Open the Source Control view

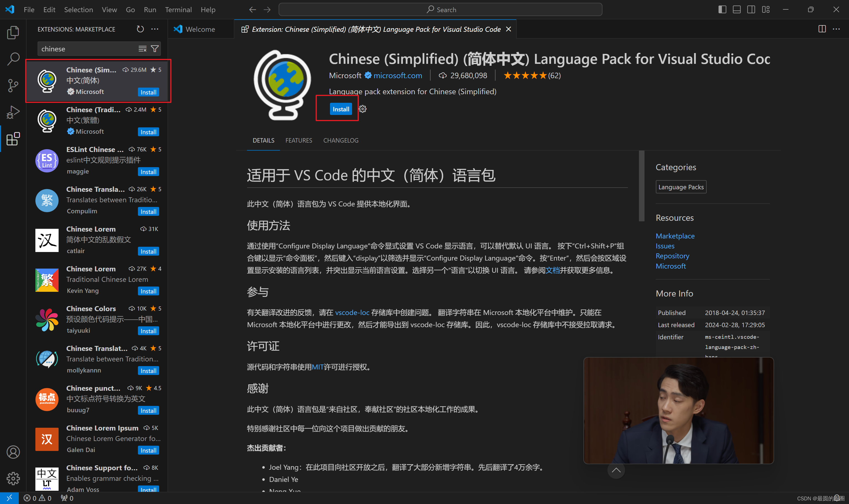tap(13, 86)
